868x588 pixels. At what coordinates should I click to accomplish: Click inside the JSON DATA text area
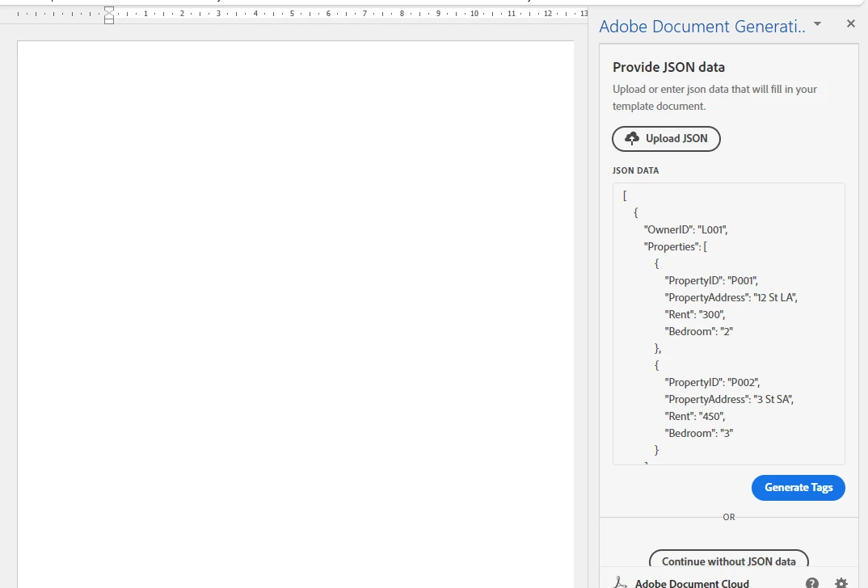pos(728,324)
